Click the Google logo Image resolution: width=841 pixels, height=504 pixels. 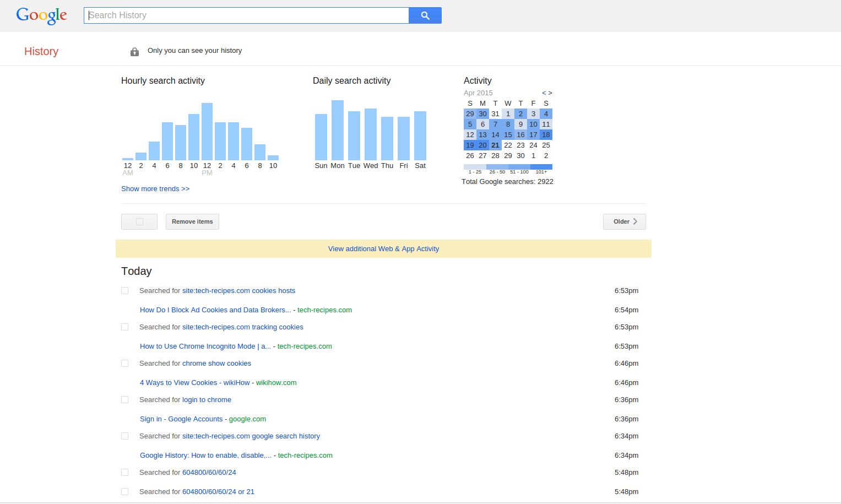point(41,15)
